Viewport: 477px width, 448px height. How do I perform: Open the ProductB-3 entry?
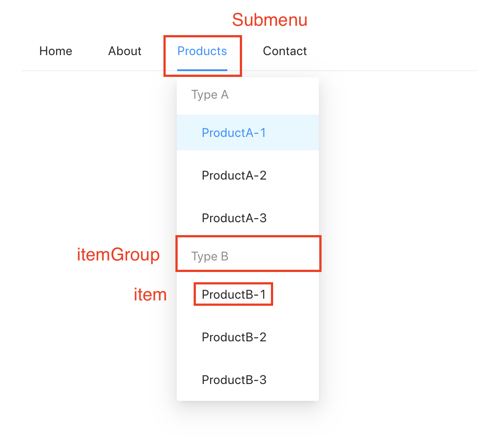[x=234, y=380]
